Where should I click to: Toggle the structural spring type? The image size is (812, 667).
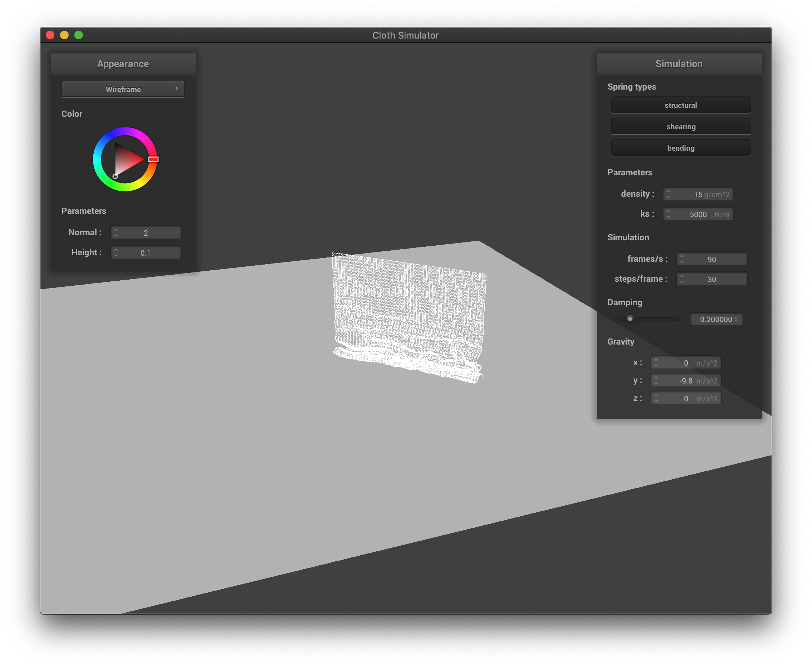pos(680,105)
